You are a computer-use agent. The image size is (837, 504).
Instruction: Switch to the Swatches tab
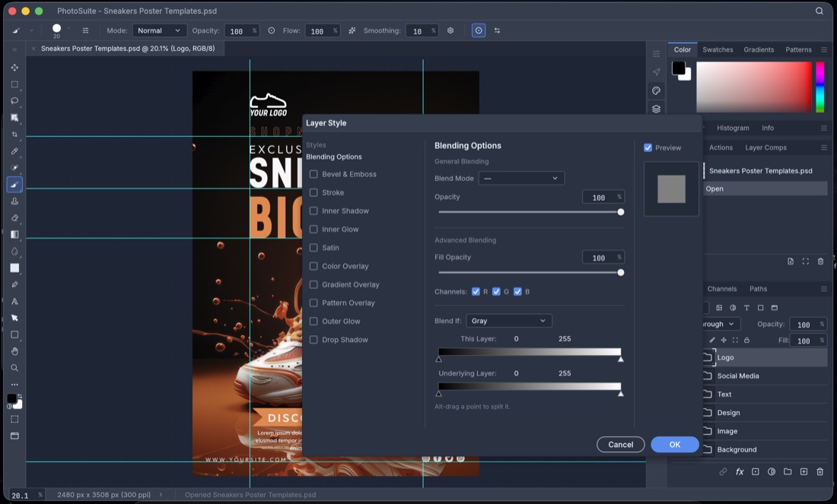718,49
